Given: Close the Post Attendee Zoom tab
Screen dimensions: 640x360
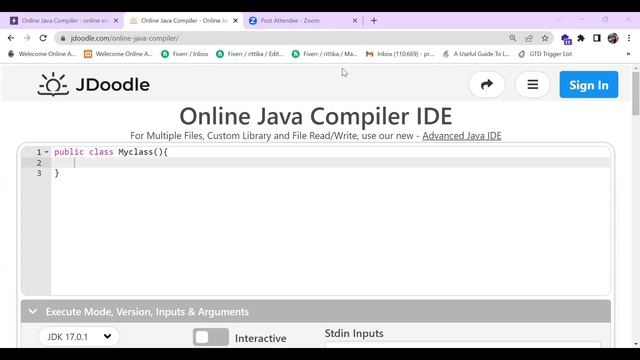Looking at the screenshot, I should [355, 20].
